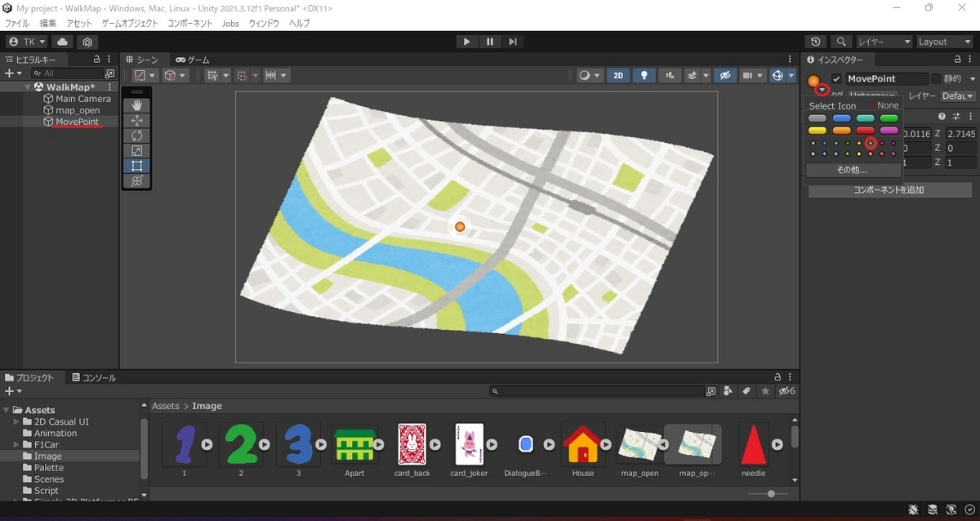
Task: Toggle the MovePoint active checkbox
Action: [x=836, y=79]
